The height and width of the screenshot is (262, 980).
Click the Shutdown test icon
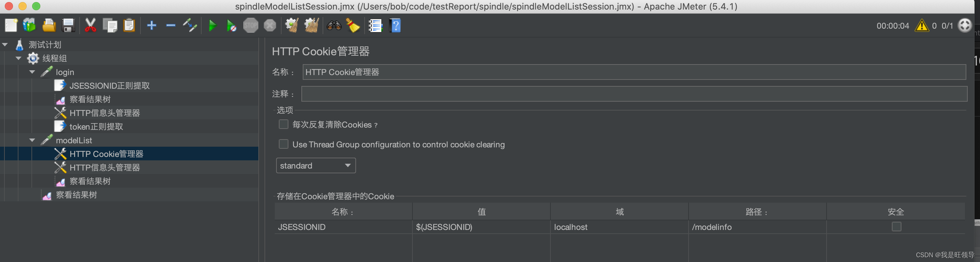(270, 26)
